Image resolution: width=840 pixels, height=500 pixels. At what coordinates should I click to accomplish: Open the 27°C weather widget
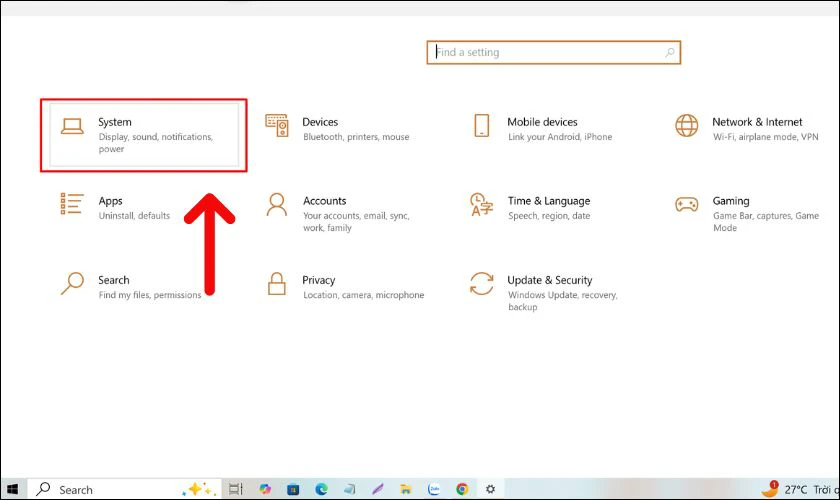[799, 489]
